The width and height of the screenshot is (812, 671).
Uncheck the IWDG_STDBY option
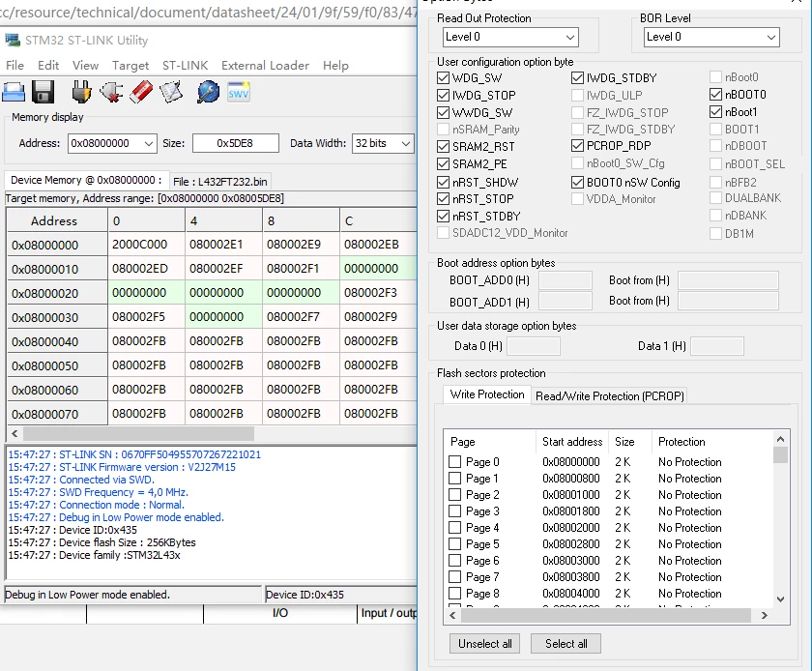(577, 78)
